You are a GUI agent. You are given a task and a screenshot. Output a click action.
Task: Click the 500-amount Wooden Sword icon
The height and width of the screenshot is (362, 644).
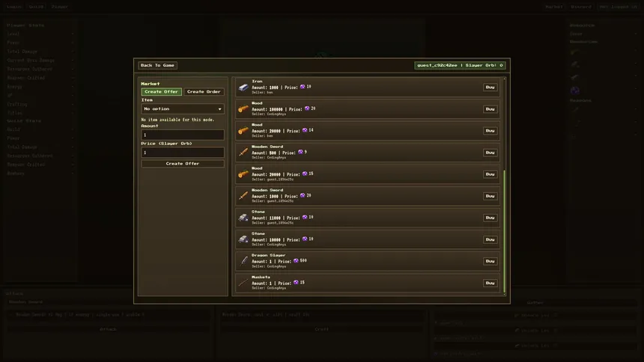point(243,153)
